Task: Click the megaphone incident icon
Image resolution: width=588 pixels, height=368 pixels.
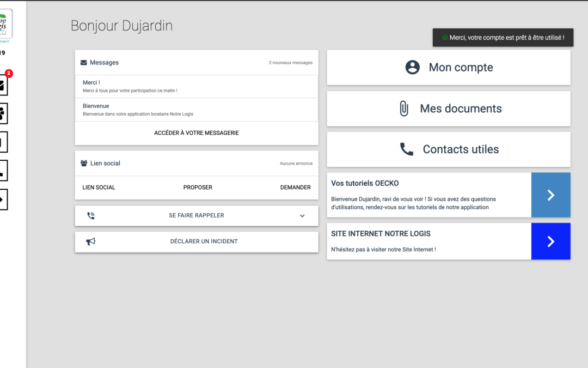Action: 91,242
